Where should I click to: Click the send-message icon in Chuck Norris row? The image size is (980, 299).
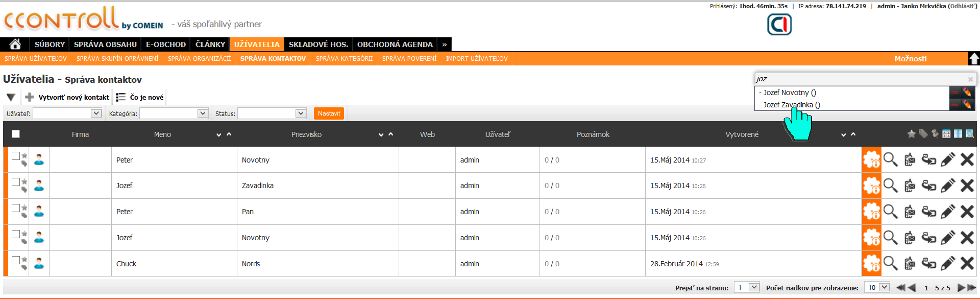(x=910, y=264)
